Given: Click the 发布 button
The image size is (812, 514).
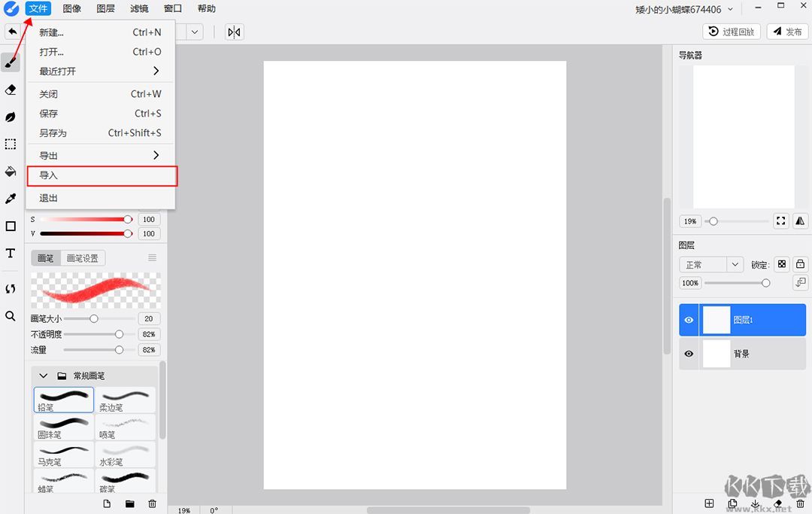Looking at the screenshot, I should 788,32.
